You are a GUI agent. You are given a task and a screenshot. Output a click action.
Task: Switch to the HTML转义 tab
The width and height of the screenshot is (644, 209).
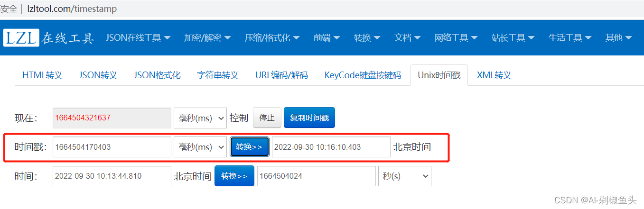42,75
